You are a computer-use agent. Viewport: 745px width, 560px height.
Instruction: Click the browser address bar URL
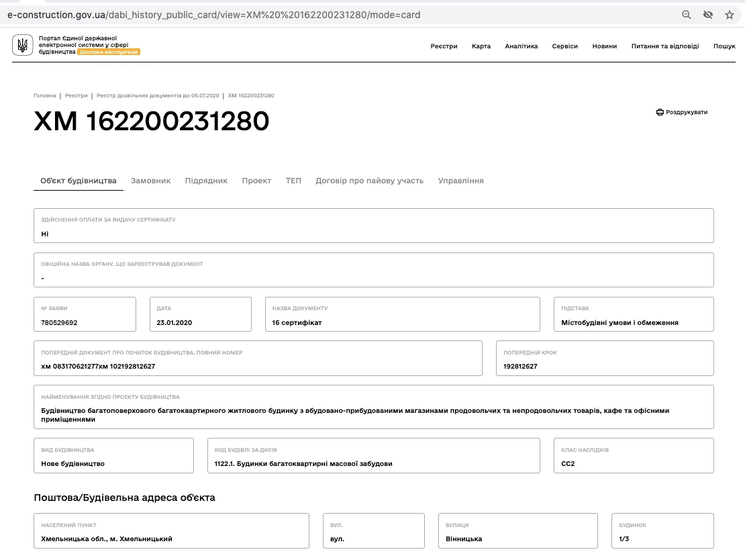tap(214, 15)
